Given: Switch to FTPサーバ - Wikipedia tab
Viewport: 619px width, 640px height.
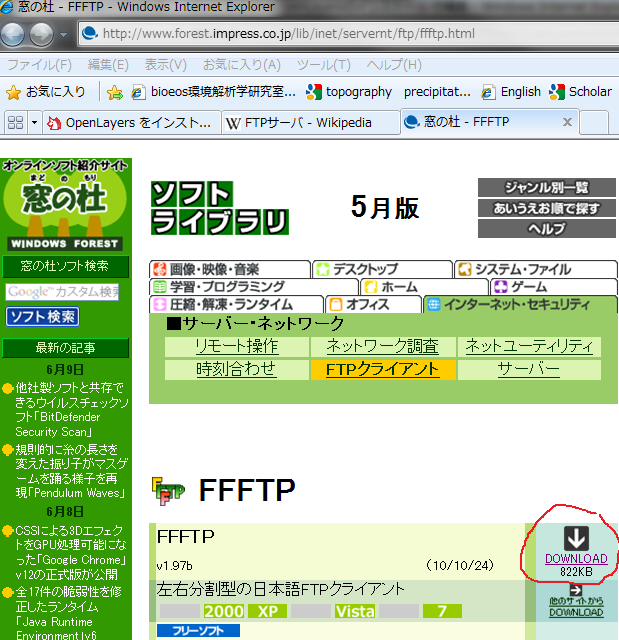Looking at the screenshot, I should pos(311,122).
